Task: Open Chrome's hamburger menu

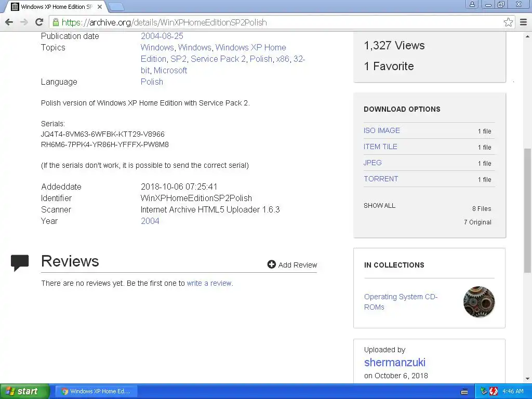Action: click(x=523, y=22)
